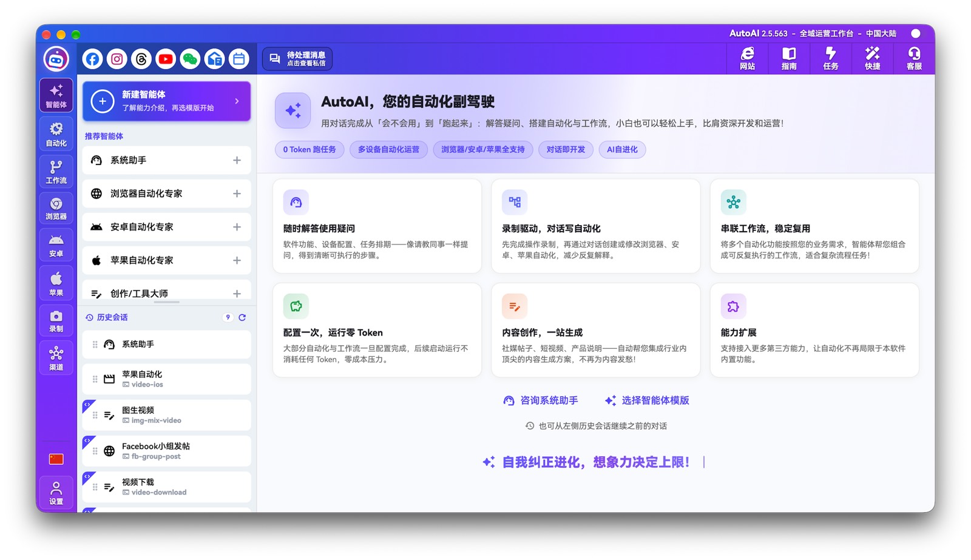Click the 选择智能体模版 link
The width and height of the screenshot is (971, 560).
(x=647, y=400)
